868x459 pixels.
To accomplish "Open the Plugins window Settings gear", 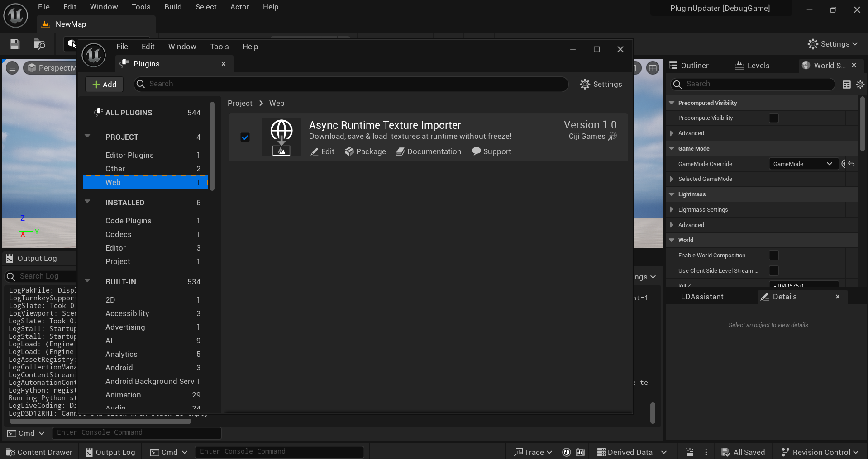I will (601, 84).
